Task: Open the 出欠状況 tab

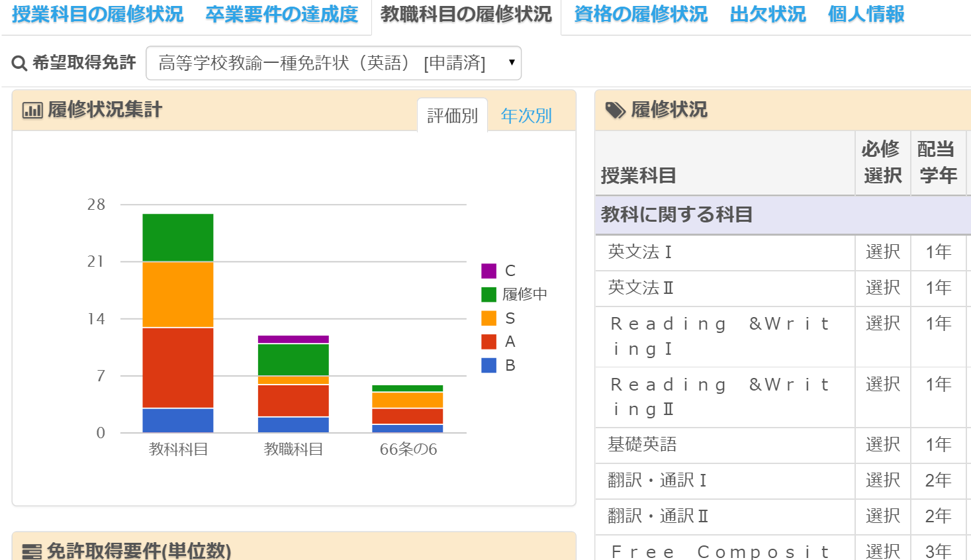Action: pyautogui.click(x=768, y=15)
